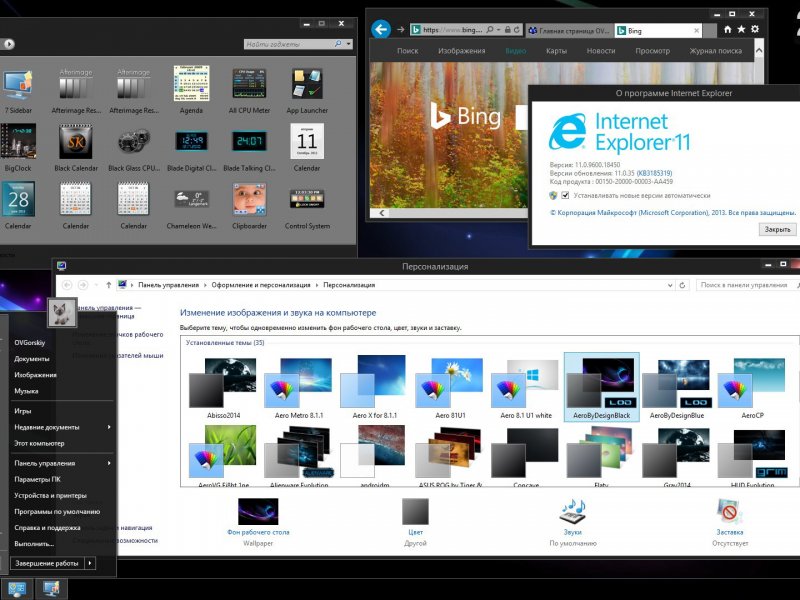Expand Недавние документы submenu arrow
This screenshot has height=600, width=800.
click(x=109, y=427)
